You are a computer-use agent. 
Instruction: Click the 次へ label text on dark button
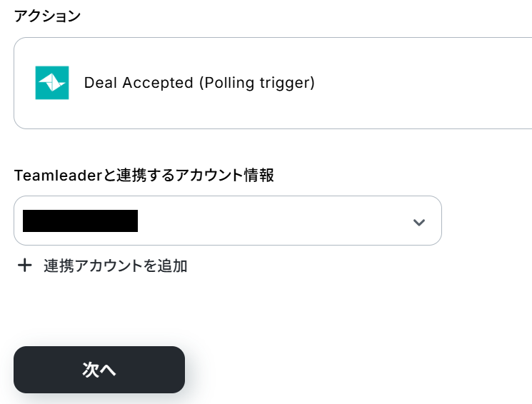point(99,370)
